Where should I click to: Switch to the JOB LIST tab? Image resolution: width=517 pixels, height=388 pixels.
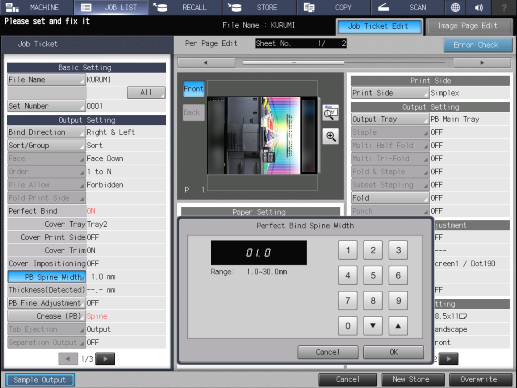(x=111, y=7)
